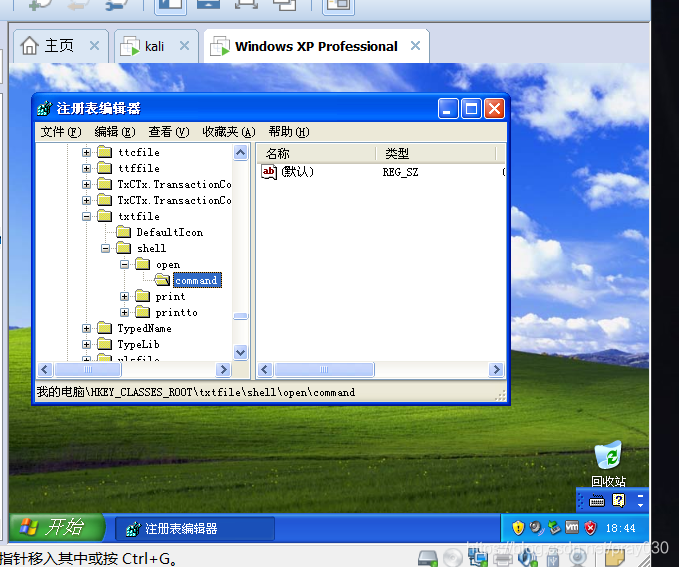The width and height of the screenshot is (679, 567).
Task: Click the folder icon next to shell
Action: (123, 248)
